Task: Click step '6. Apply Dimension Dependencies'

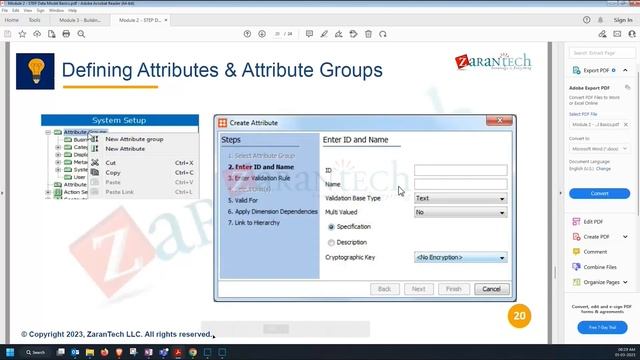Action: point(273,212)
